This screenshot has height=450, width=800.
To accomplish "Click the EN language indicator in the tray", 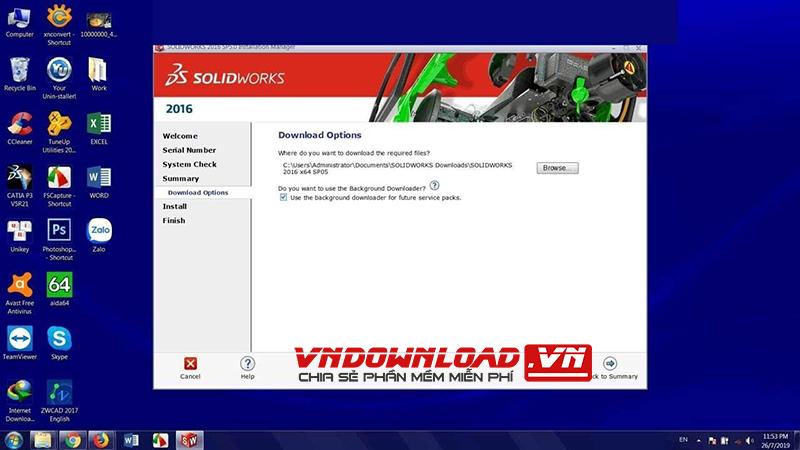I will 683,440.
